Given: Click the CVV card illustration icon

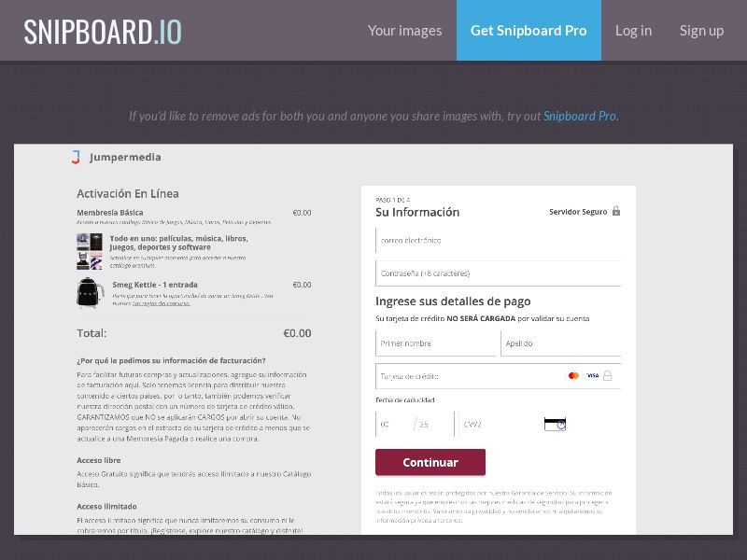Looking at the screenshot, I should (x=555, y=424).
